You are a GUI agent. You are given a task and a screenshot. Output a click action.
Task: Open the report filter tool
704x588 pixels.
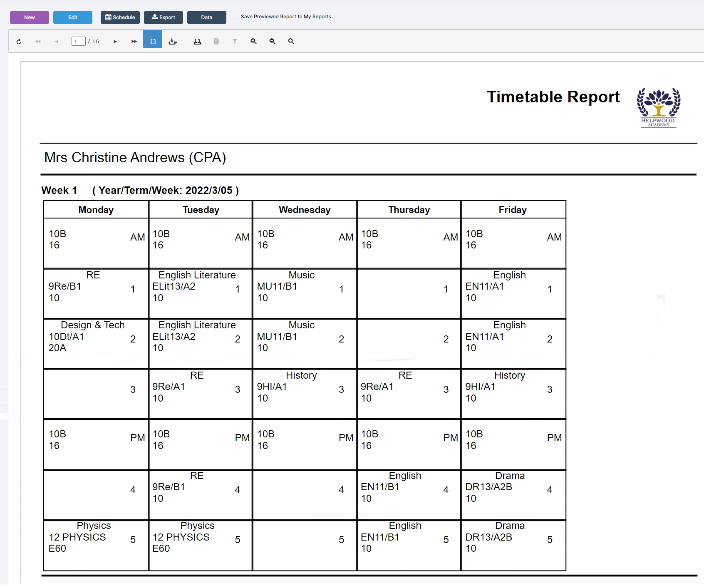pyautogui.click(x=235, y=41)
